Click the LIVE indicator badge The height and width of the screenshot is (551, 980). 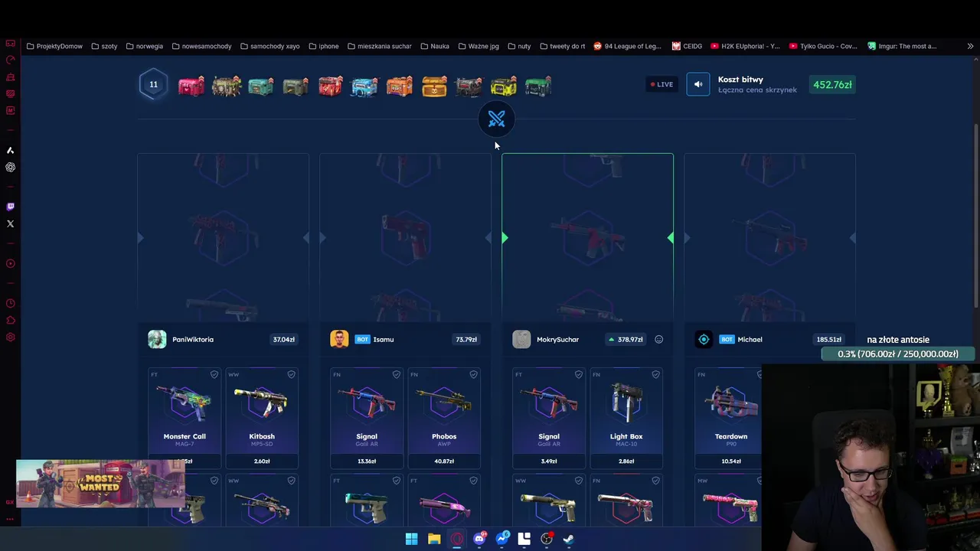tap(661, 84)
